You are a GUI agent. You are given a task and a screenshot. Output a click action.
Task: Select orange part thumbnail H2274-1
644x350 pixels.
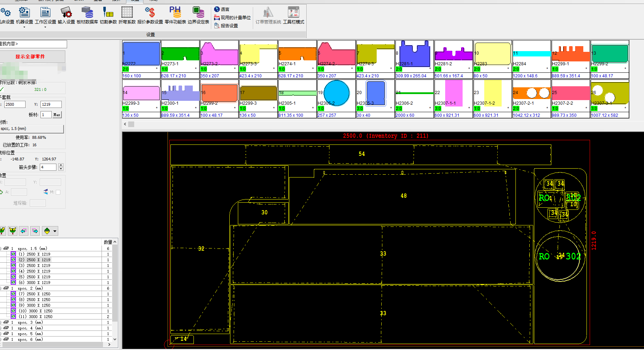click(298, 59)
